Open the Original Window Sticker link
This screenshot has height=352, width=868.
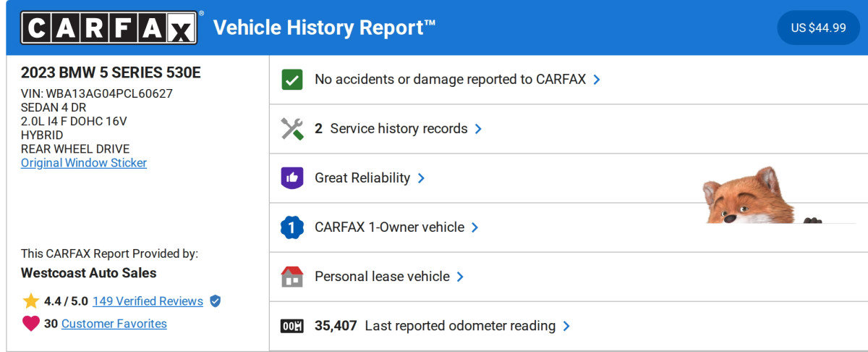tap(84, 163)
